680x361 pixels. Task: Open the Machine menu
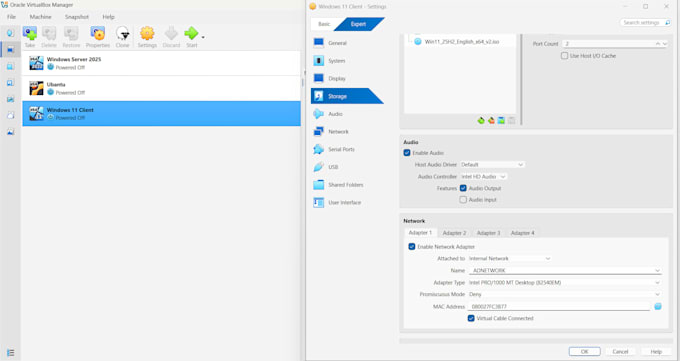point(40,16)
